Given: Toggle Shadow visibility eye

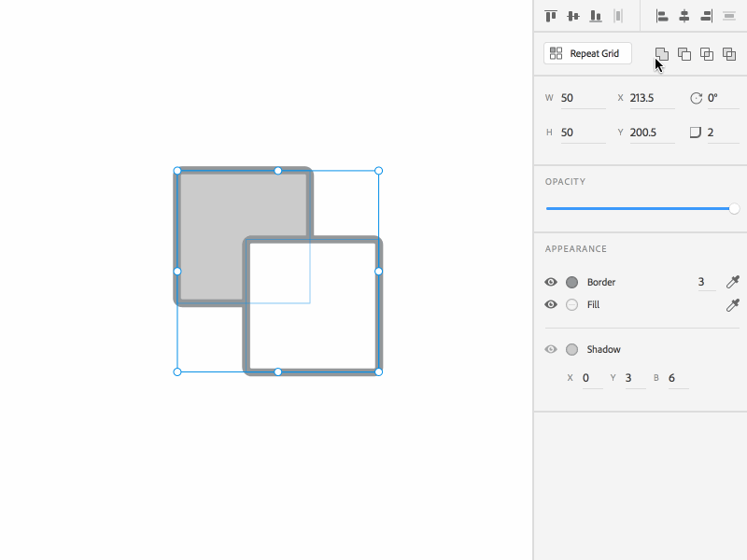Looking at the screenshot, I should coord(551,349).
